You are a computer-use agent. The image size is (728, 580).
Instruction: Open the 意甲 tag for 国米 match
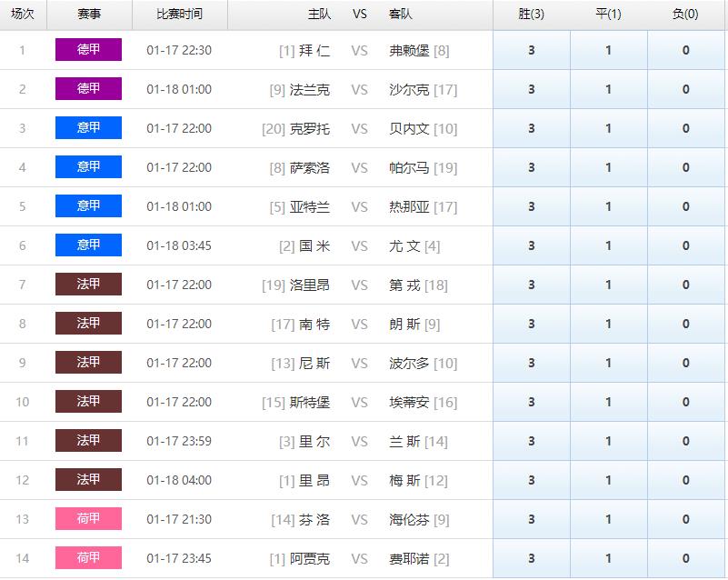89,245
